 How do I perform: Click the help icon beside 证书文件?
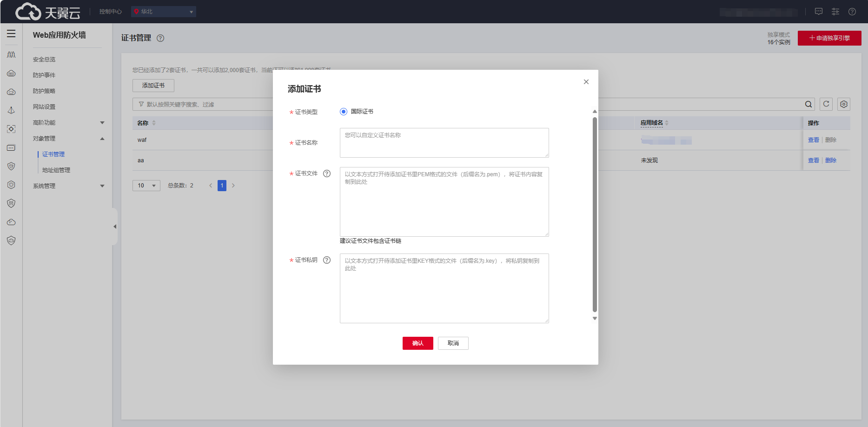click(x=327, y=173)
